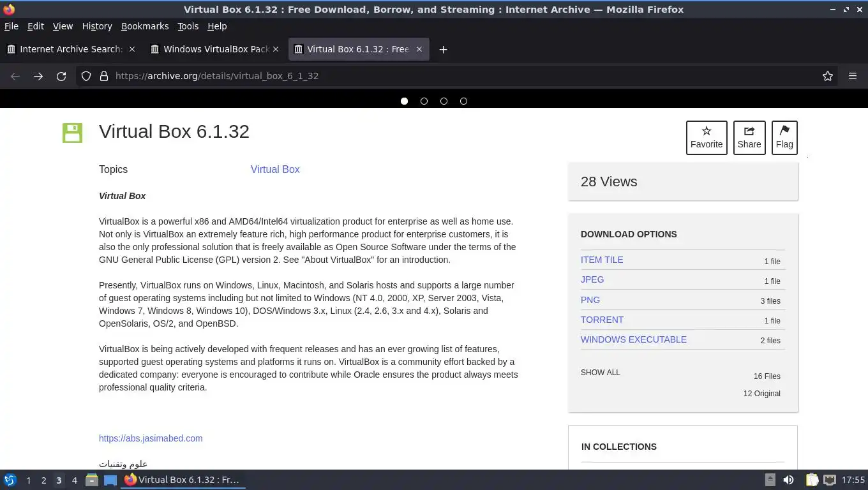
Task: View site security padlock information
Action: 104,76
